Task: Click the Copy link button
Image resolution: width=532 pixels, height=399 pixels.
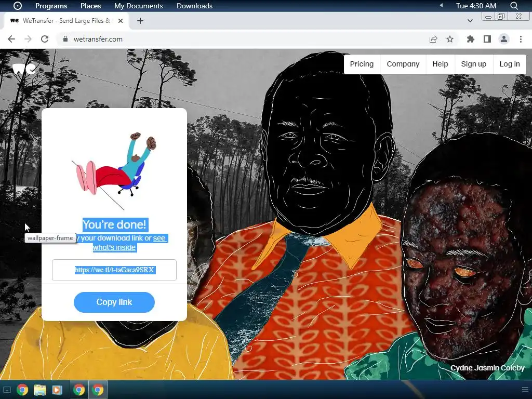Action: (x=114, y=302)
